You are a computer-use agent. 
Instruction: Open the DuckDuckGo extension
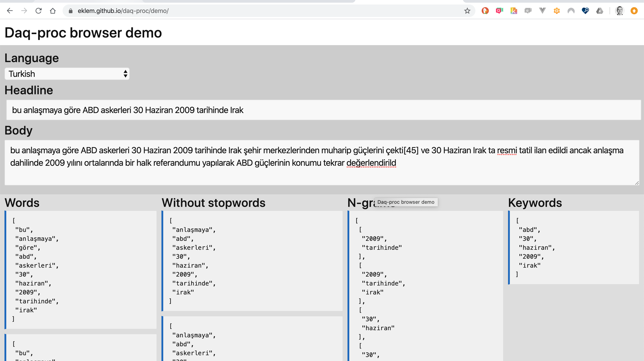[485, 11]
